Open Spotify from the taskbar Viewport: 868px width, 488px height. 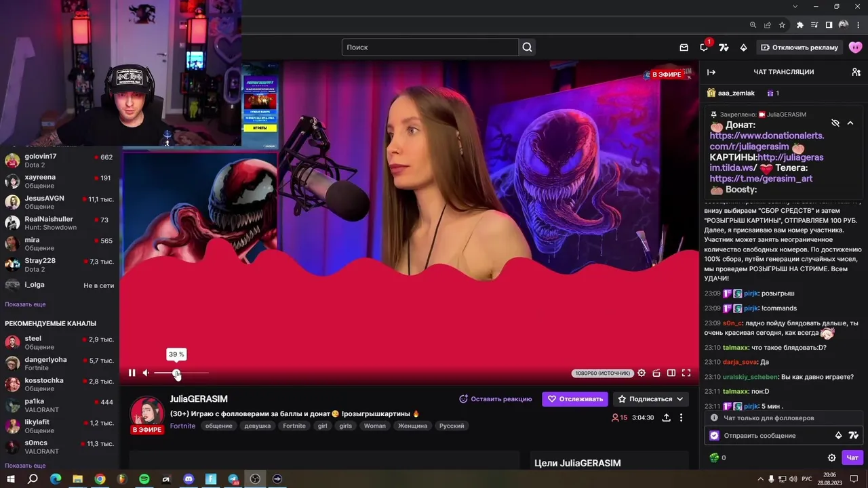(x=144, y=479)
